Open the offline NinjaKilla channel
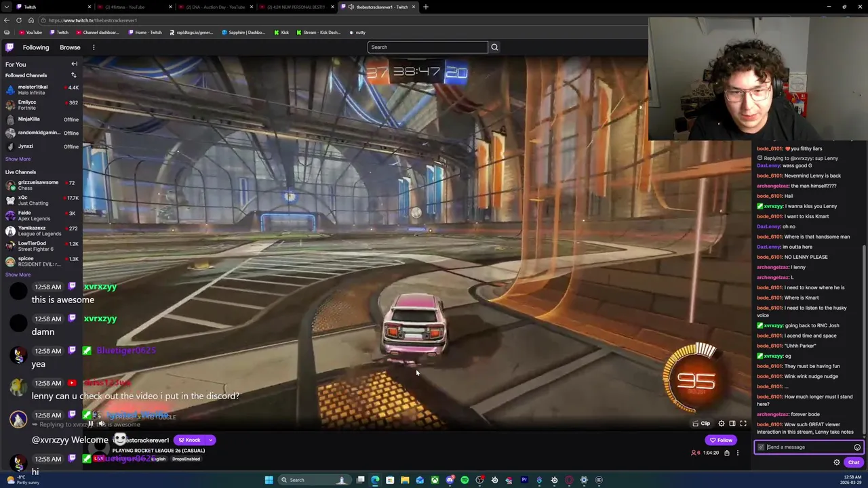This screenshot has height=488, width=868. click(41, 119)
